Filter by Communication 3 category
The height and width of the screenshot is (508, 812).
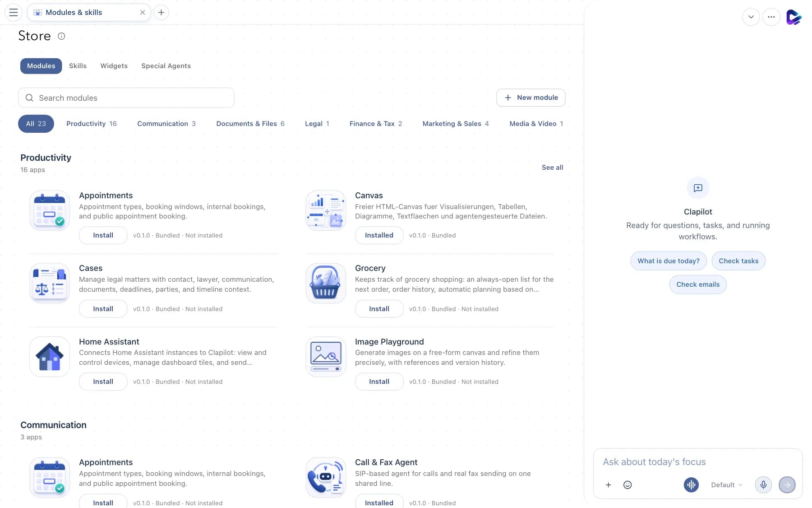166,124
